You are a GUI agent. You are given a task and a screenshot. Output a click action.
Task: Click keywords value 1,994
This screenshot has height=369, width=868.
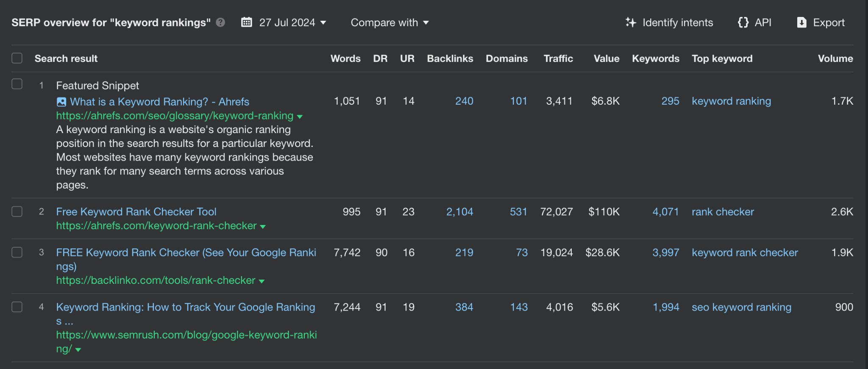click(665, 307)
